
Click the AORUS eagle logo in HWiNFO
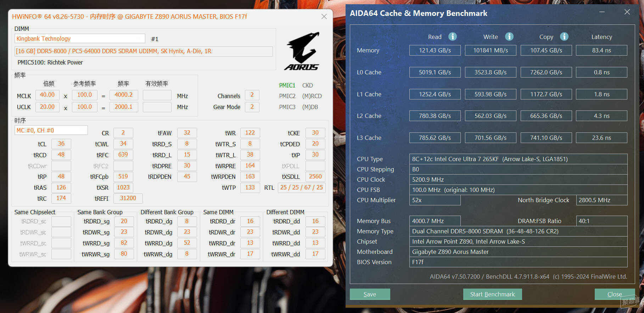[x=302, y=51]
